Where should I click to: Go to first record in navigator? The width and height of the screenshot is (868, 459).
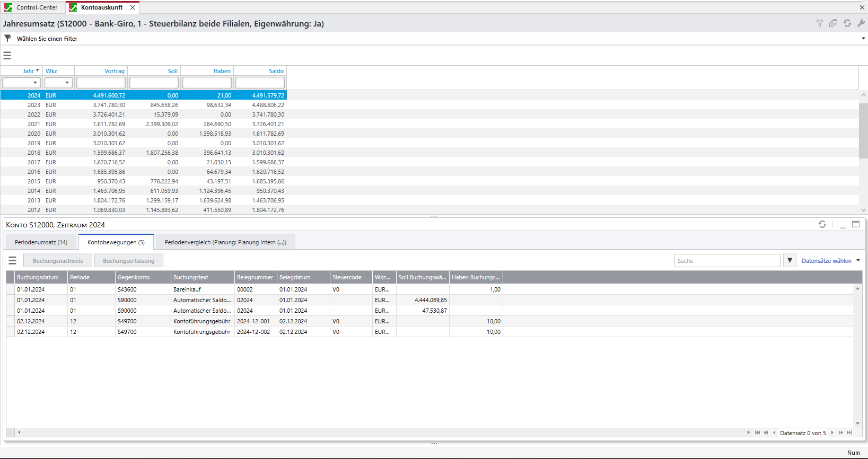pos(758,433)
